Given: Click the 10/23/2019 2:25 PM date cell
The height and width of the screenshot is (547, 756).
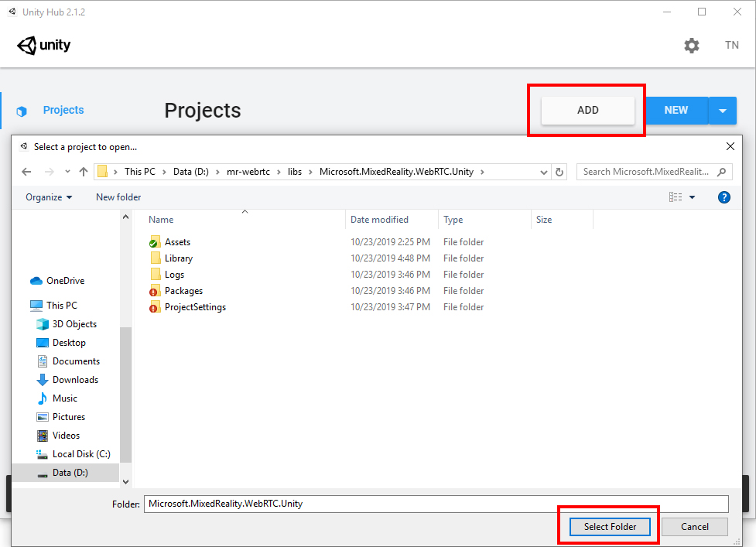Looking at the screenshot, I should (x=390, y=242).
